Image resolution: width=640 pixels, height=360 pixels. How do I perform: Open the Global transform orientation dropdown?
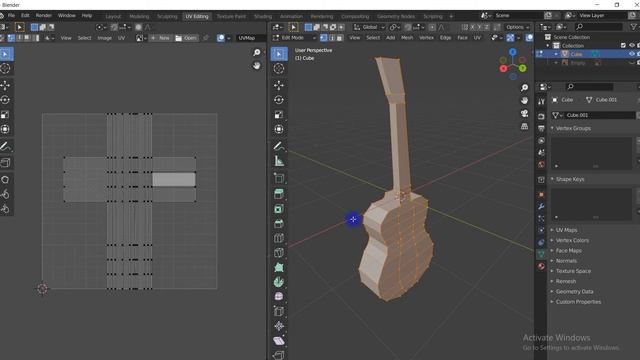pos(369,27)
